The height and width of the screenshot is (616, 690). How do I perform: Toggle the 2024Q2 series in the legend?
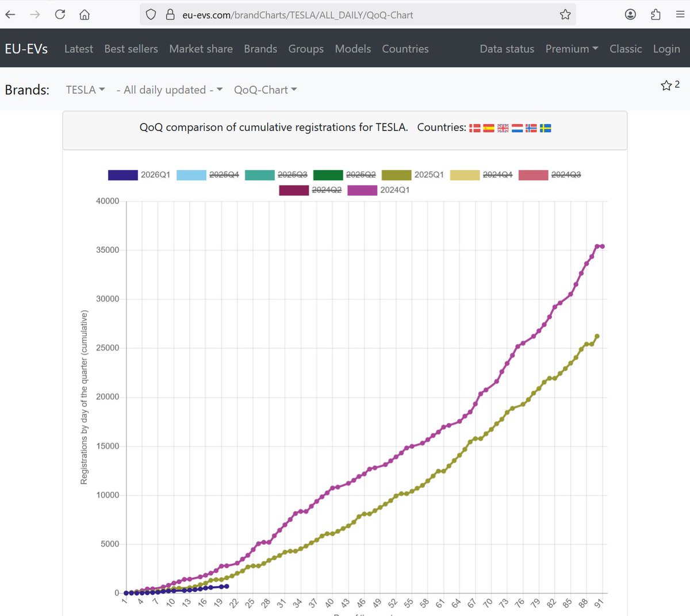pyautogui.click(x=310, y=190)
